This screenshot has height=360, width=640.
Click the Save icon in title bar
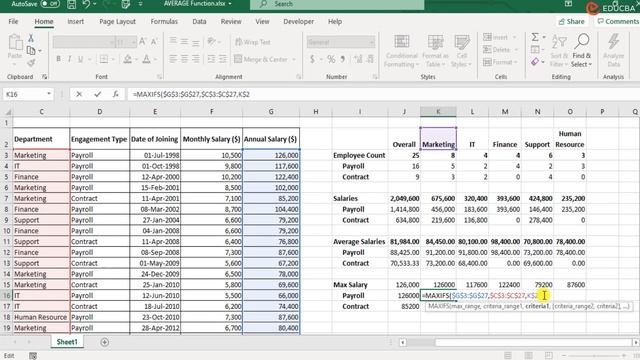71,4
